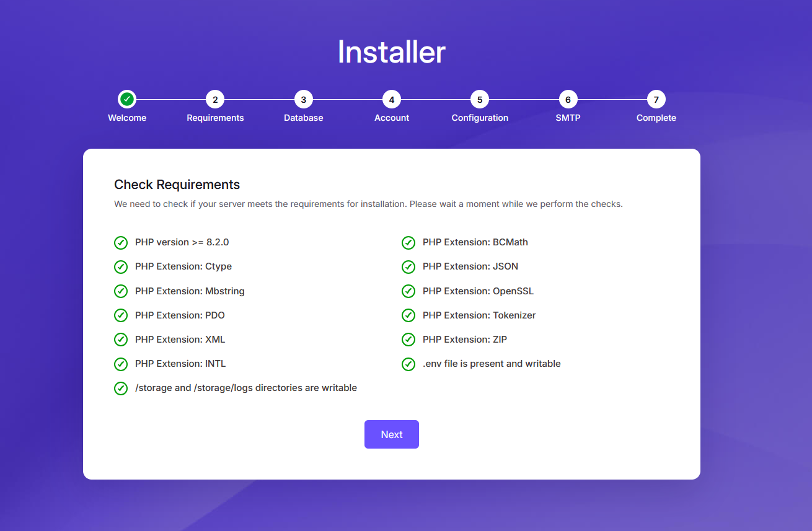
Task: Click step 7 Complete circle
Action: click(x=656, y=99)
